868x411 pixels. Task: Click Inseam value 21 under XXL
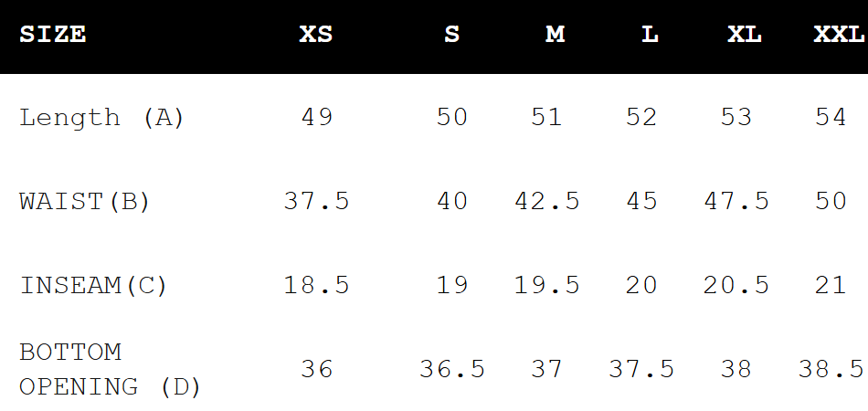831,285
